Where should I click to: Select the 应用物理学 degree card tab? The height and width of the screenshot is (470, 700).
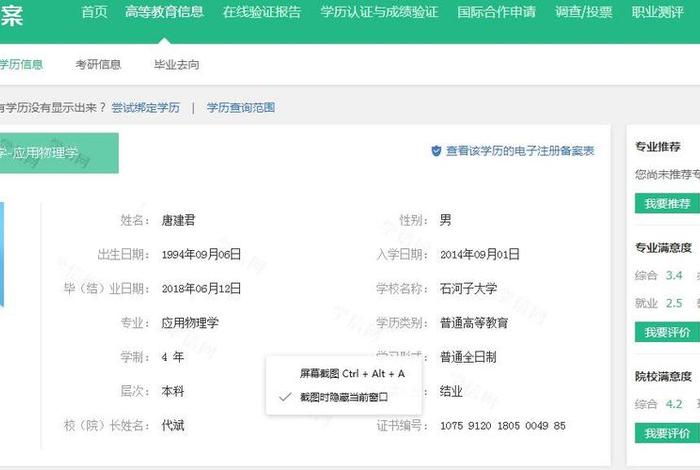[x=59, y=153]
